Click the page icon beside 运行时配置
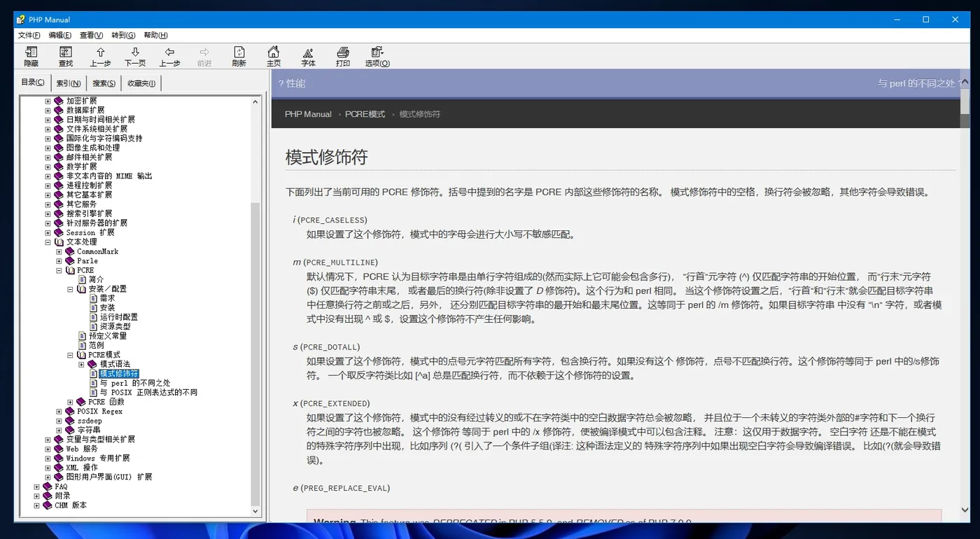This screenshot has height=539, width=980. [94, 317]
